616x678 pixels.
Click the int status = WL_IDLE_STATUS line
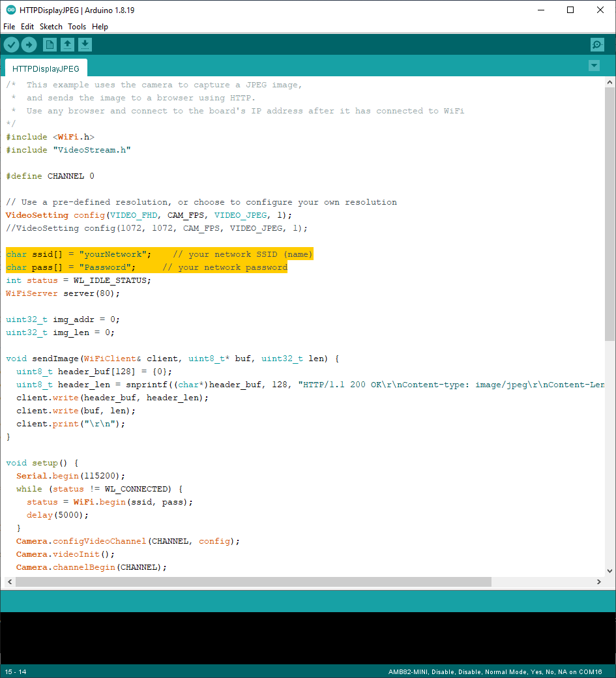coord(79,280)
